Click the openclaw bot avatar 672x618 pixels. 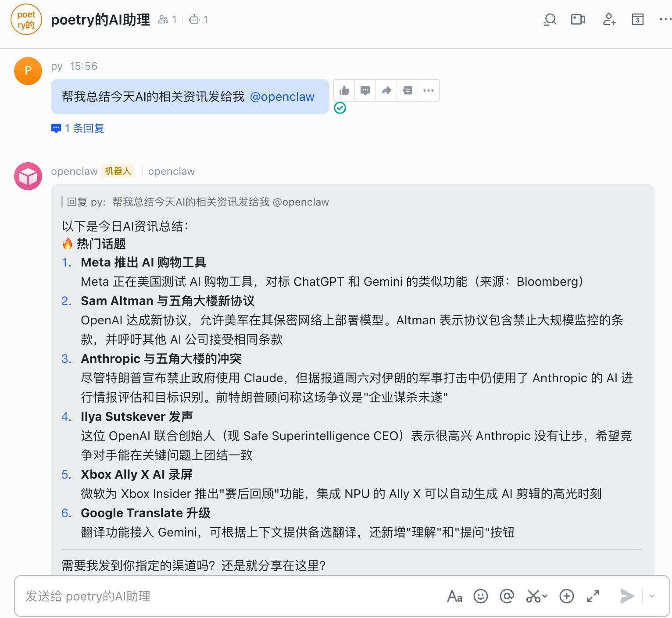(x=28, y=176)
